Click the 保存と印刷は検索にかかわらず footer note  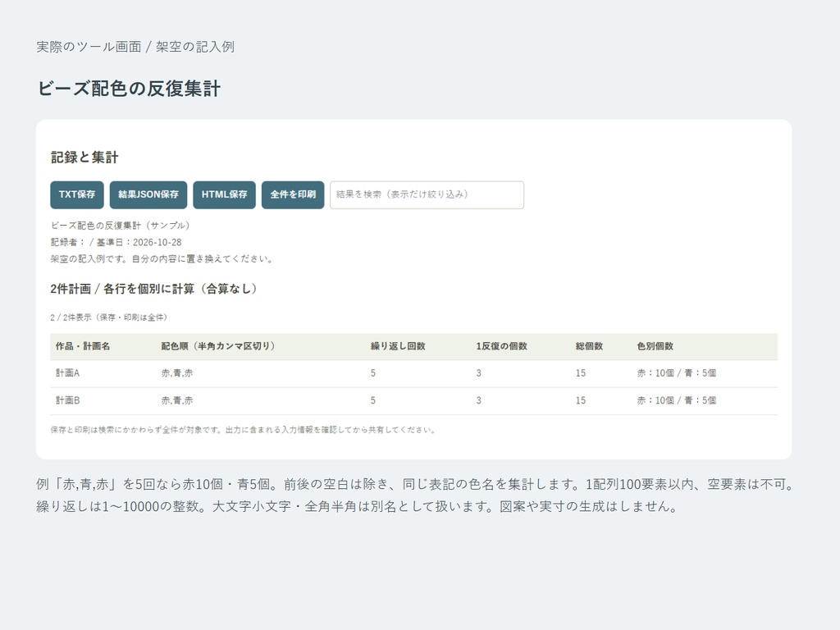click(244, 430)
